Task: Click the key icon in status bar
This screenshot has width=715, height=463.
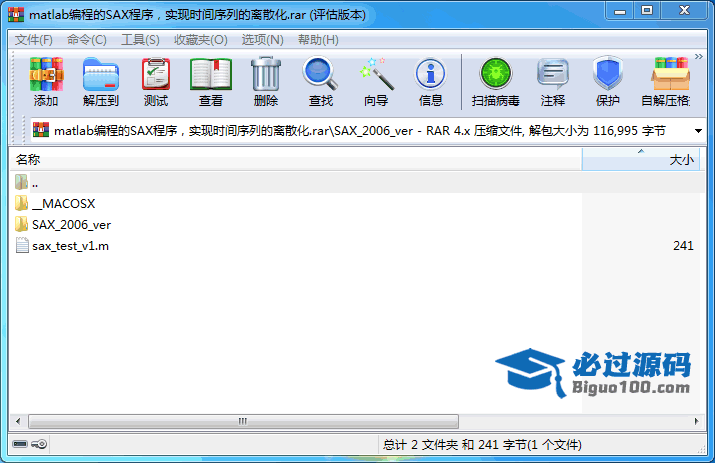Action: click(x=39, y=444)
